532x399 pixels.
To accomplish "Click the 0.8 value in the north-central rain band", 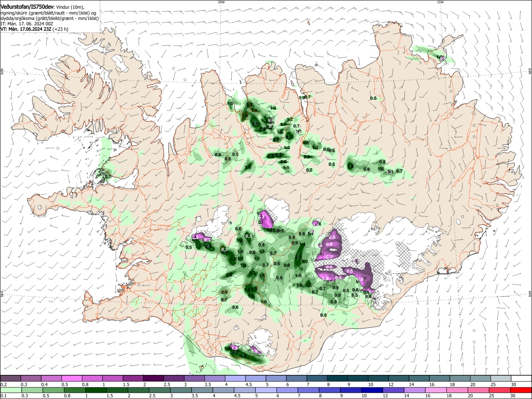I will click(x=382, y=162).
